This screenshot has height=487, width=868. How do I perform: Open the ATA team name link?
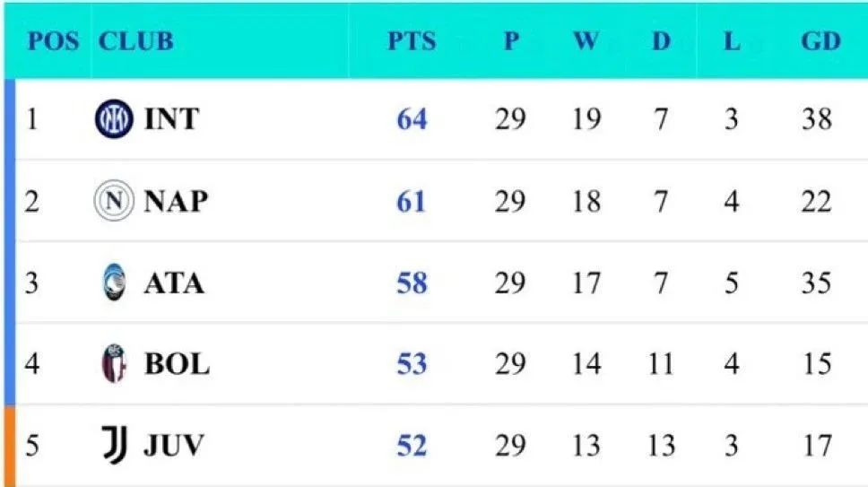click(x=174, y=283)
